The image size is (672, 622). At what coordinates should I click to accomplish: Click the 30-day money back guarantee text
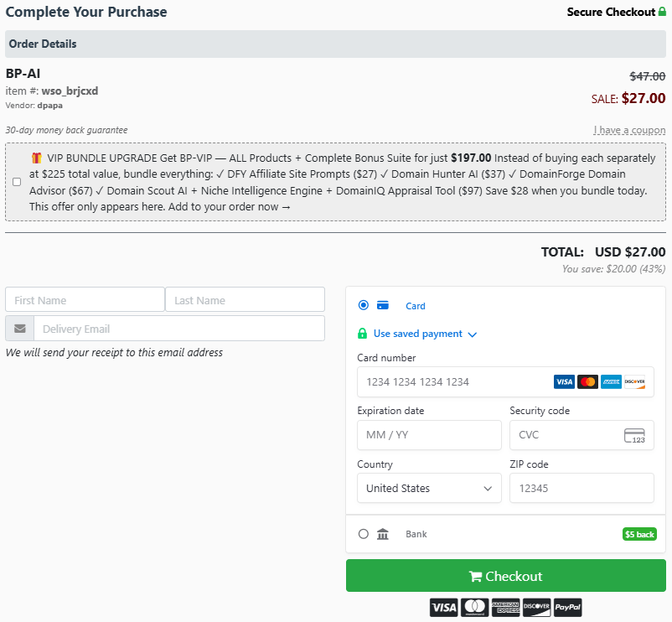[x=66, y=130]
